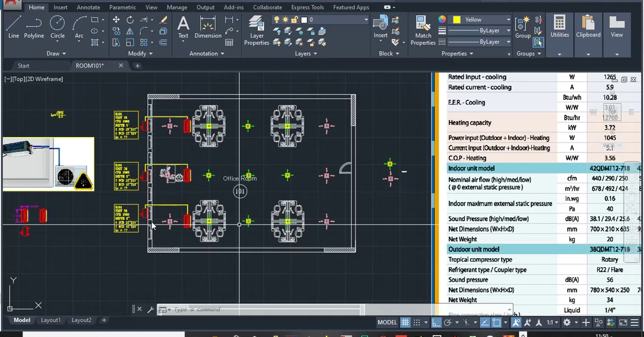The image size is (644, 337).
Task: Expand the Layers panel
Action: click(x=306, y=54)
